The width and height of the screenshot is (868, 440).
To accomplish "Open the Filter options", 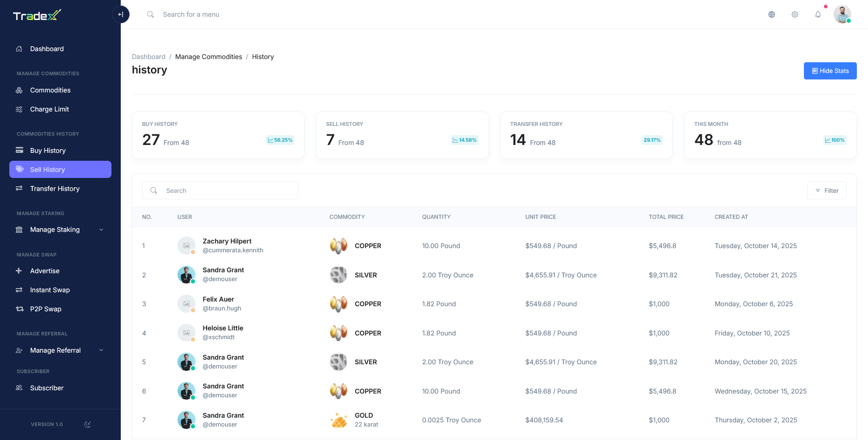I will 827,190.
